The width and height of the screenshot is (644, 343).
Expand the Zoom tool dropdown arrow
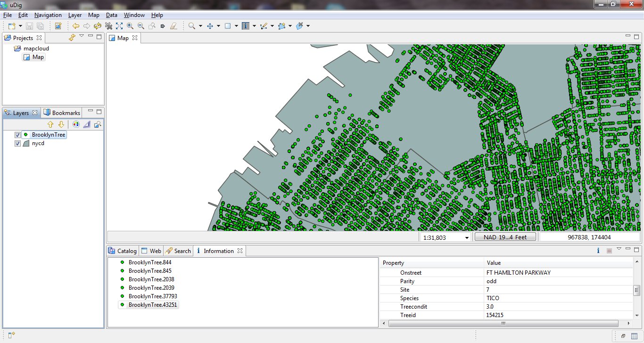(200, 26)
